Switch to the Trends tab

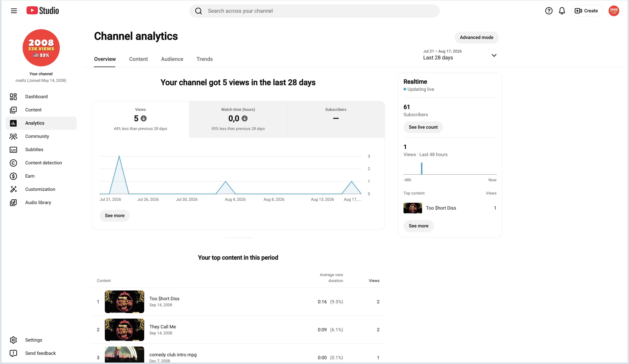[x=205, y=59]
